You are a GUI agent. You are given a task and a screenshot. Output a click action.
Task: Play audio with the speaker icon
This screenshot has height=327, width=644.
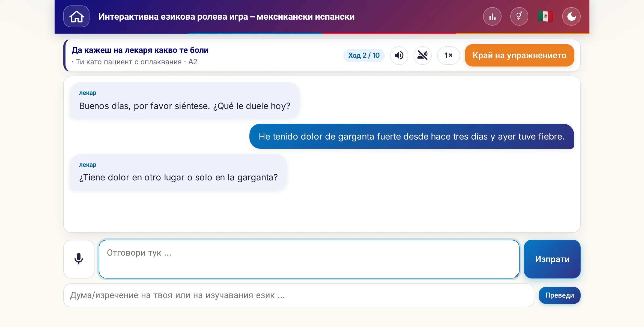tap(399, 55)
